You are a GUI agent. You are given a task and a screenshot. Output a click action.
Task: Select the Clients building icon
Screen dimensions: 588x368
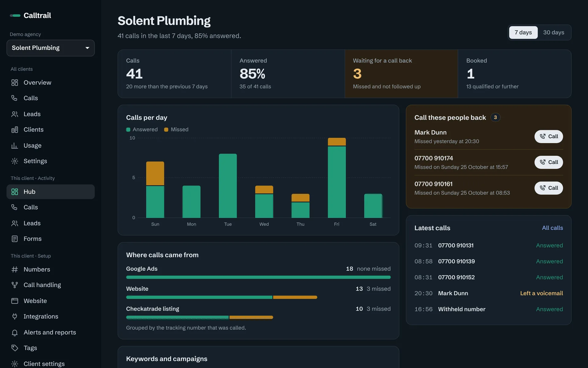coord(15,130)
